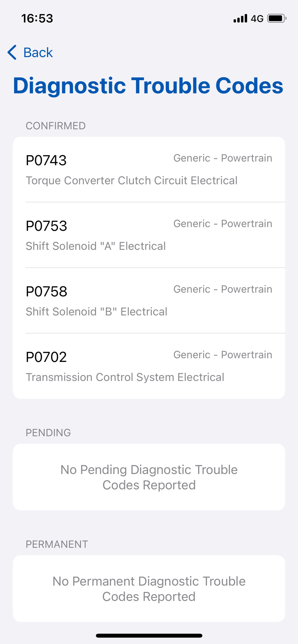This screenshot has width=298, height=644.
Task: Tap Shift Solenoid "A" Electrical description
Action: click(96, 246)
